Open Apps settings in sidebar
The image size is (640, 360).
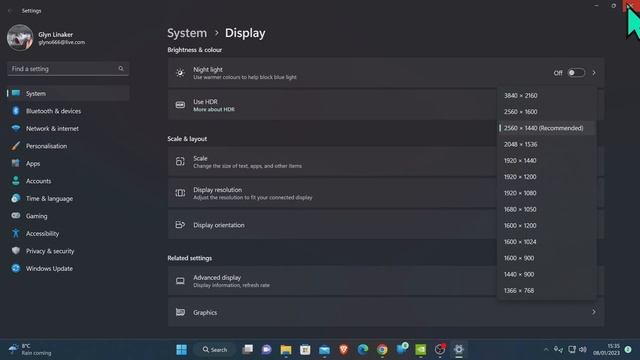click(68, 164)
